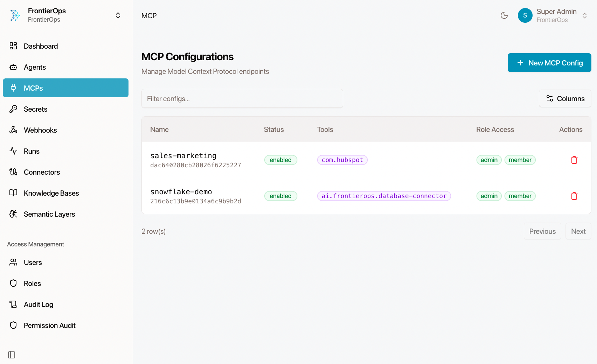The width and height of the screenshot is (597, 364).
Task: Click the Next pagination button
Action: [578, 231]
